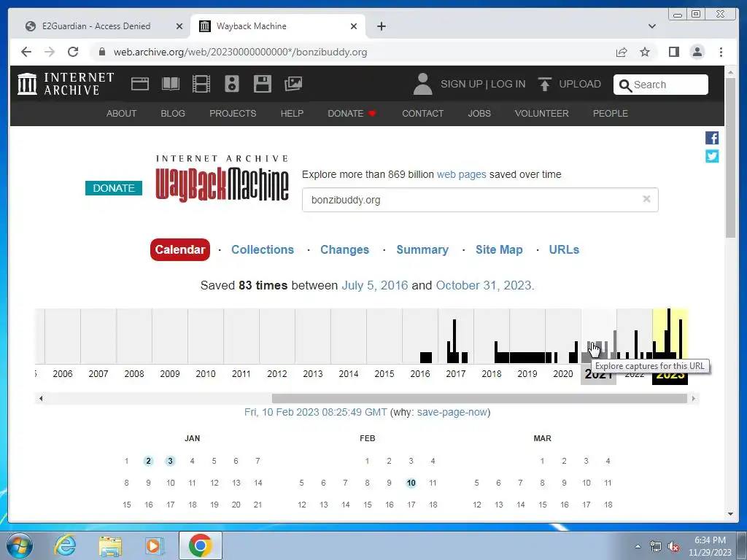Clear the bonzibuddy.org search field with X
This screenshot has height=560, width=747.
646,199
